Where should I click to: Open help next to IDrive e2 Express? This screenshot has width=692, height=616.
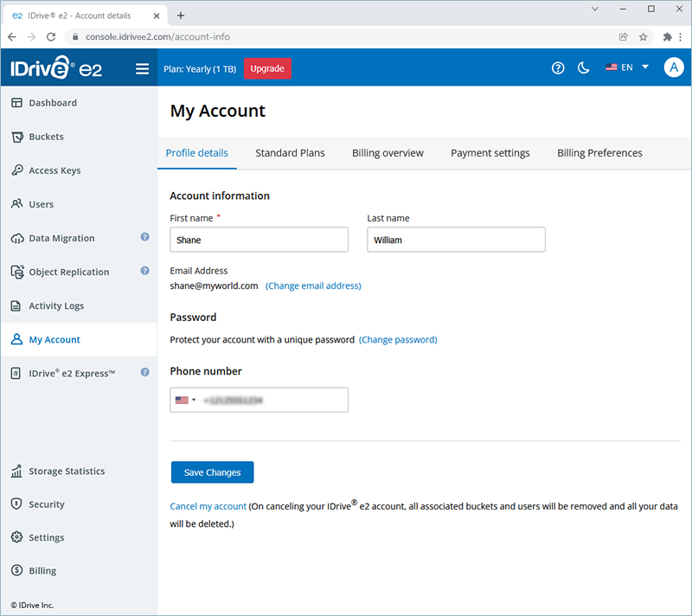click(x=144, y=372)
